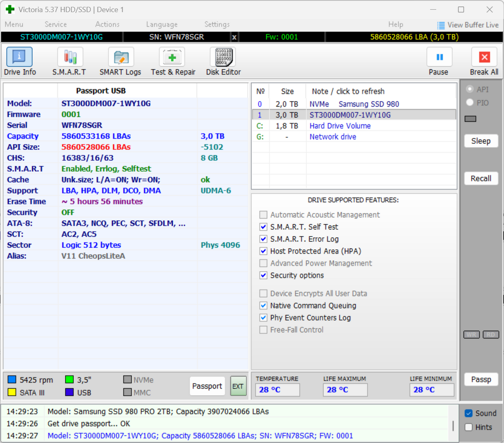The height and width of the screenshot is (443, 504).
Task: Click the Fw: 0001 header field
Action: click(281, 37)
